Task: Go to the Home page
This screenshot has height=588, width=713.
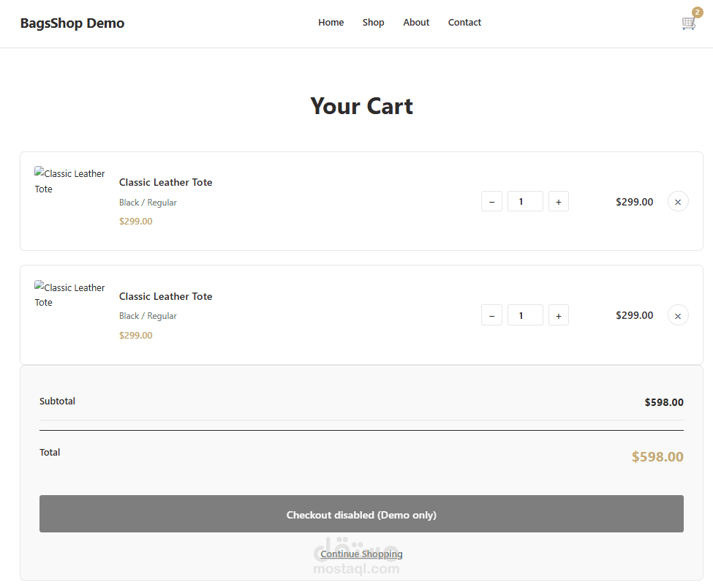Action: pyautogui.click(x=331, y=23)
